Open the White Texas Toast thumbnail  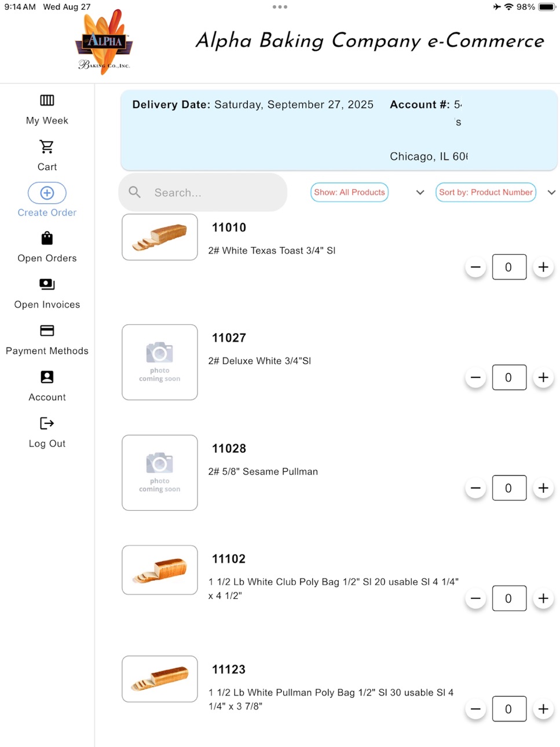[x=160, y=237]
